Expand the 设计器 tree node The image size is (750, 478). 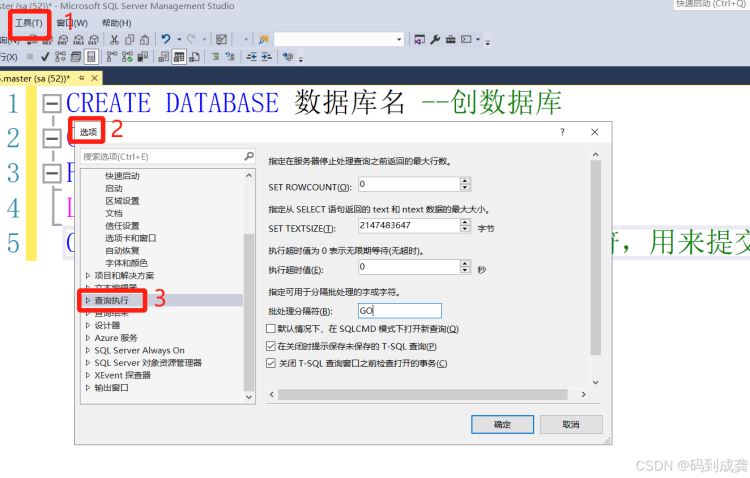(88, 325)
